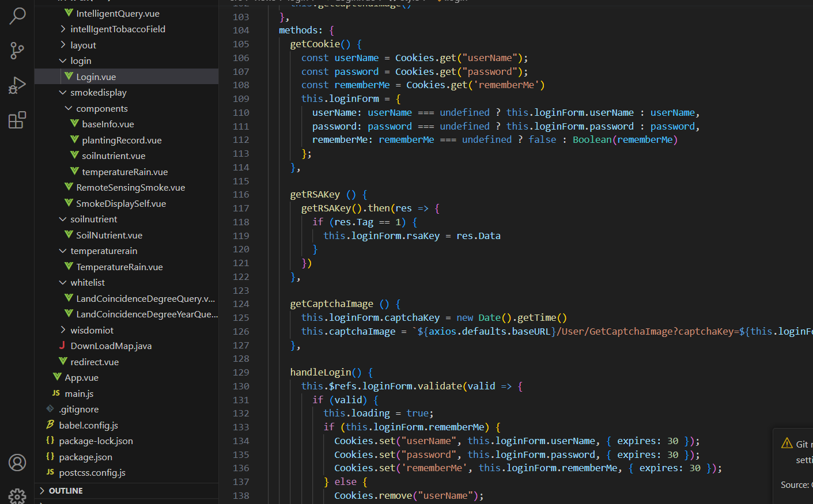Image resolution: width=813 pixels, height=504 pixels.
Task: Click getCaptchaImage method name on line 124
Action: [x=331, y=304]
